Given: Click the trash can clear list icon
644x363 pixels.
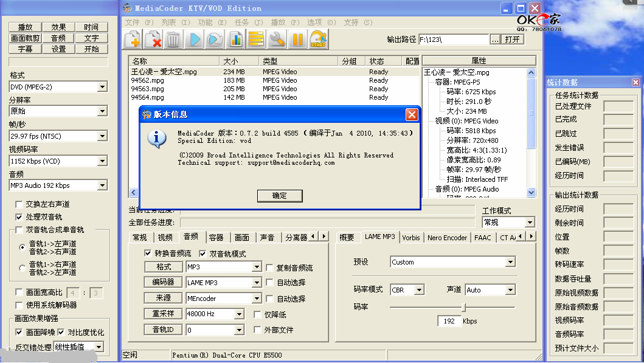Looking at the screenshot, I should click(x=173, y=40).
